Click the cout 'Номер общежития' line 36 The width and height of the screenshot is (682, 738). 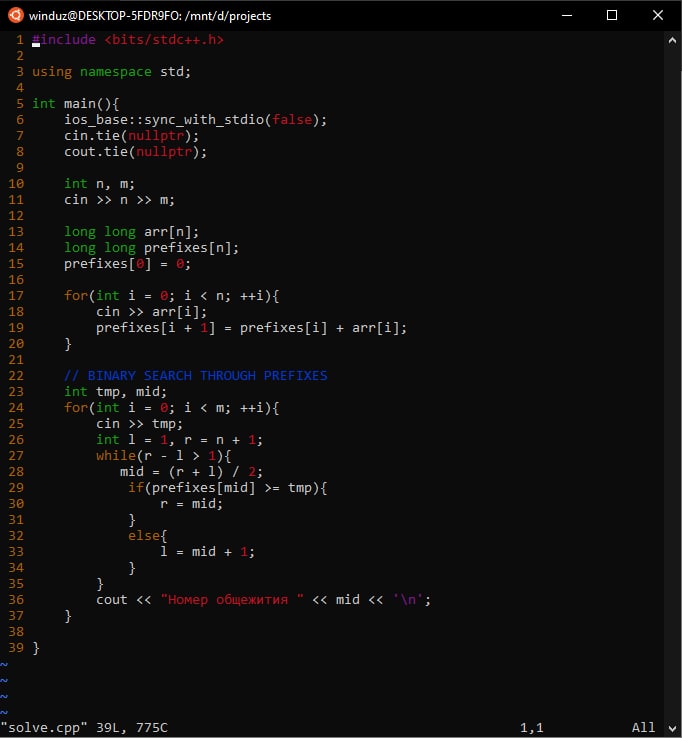pos(263,600)
